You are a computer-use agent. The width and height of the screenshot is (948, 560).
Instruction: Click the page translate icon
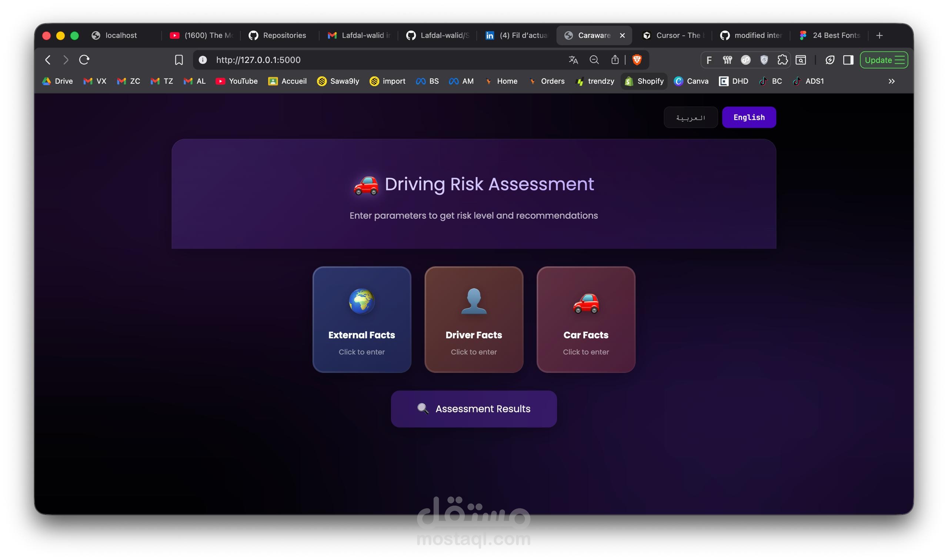click(573, 60)
